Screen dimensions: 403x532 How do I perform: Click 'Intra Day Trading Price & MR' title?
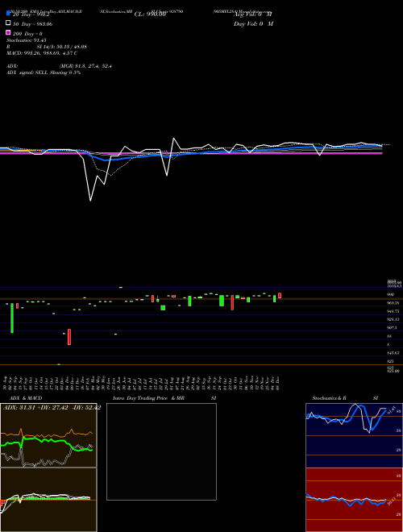coord(148,398)
